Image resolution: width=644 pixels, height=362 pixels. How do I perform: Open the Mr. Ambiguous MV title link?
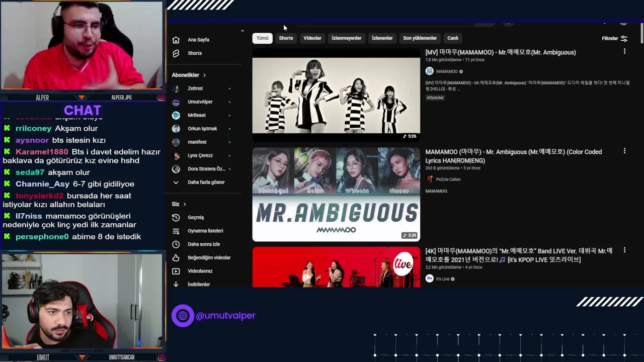[x=501, y=52]
